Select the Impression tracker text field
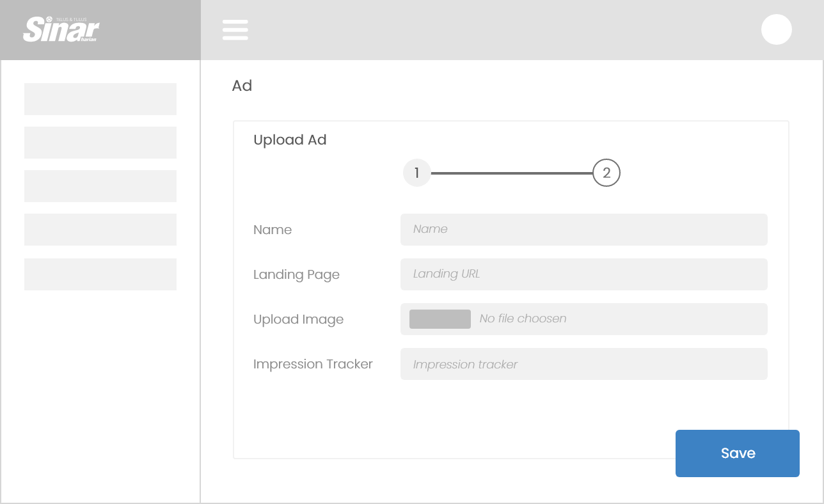 pos(583,364)
